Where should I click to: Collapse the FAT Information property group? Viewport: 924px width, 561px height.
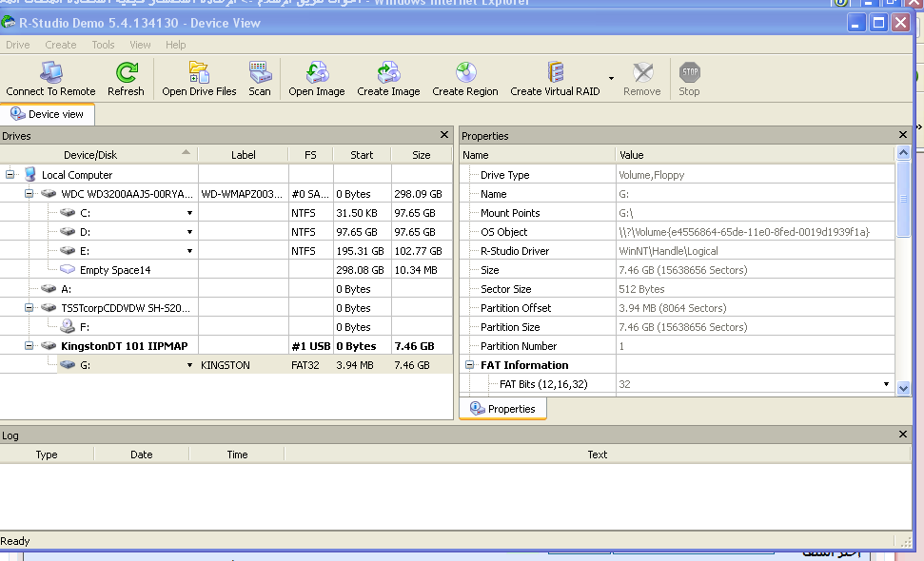point(470,364)
